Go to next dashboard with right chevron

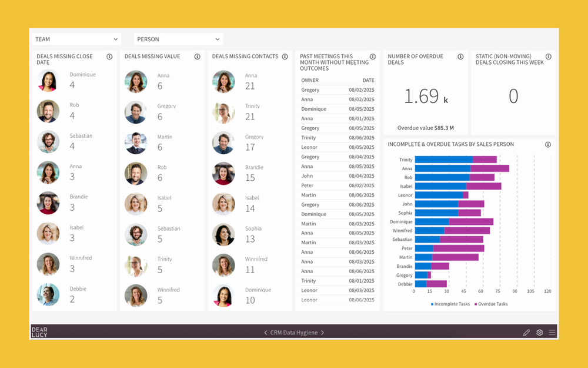click(x=322, y=333)
